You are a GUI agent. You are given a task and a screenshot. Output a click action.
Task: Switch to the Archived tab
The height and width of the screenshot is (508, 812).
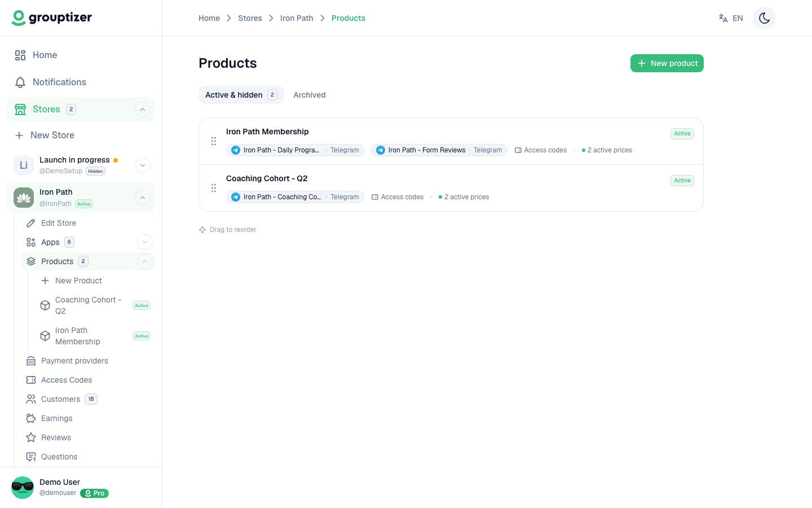310,95
